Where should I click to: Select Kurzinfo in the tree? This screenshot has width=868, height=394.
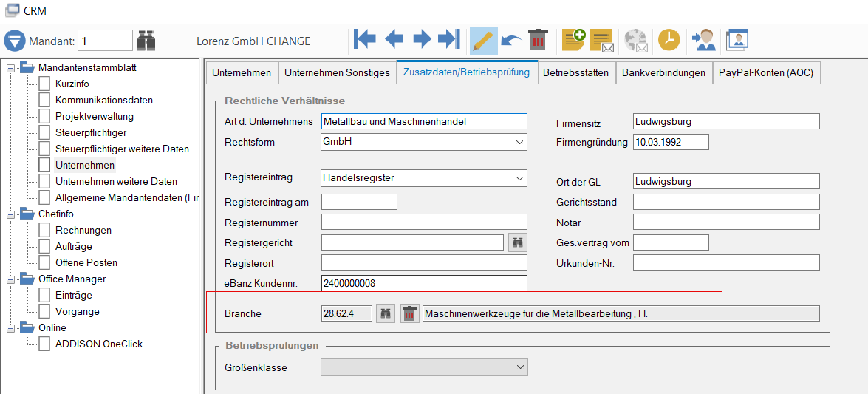72,84
